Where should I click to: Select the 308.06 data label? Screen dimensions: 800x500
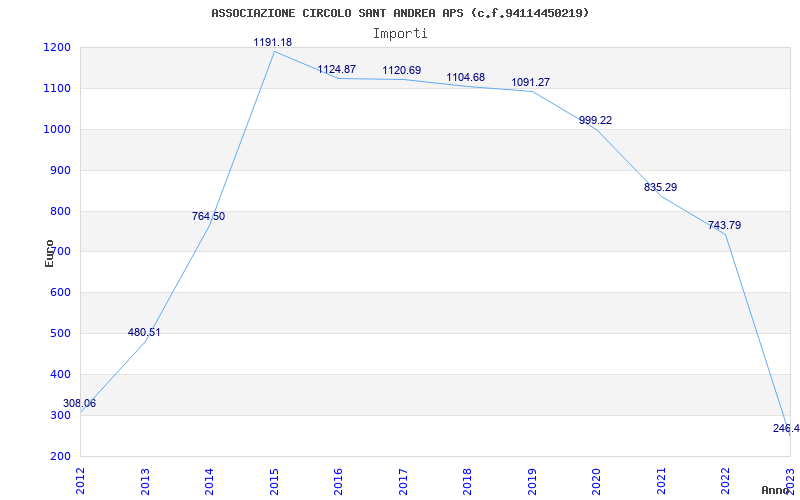point(80,404)
